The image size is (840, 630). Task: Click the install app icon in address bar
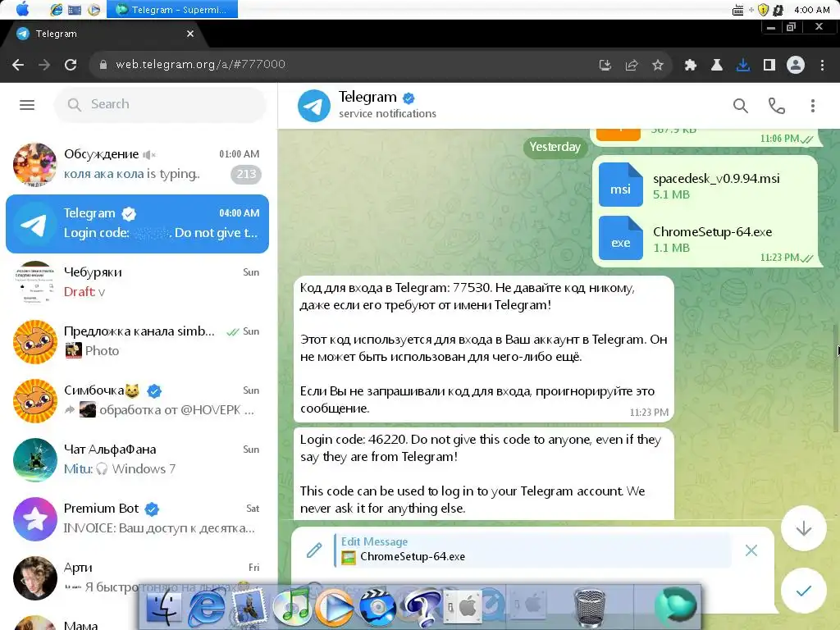pos(605,65)
